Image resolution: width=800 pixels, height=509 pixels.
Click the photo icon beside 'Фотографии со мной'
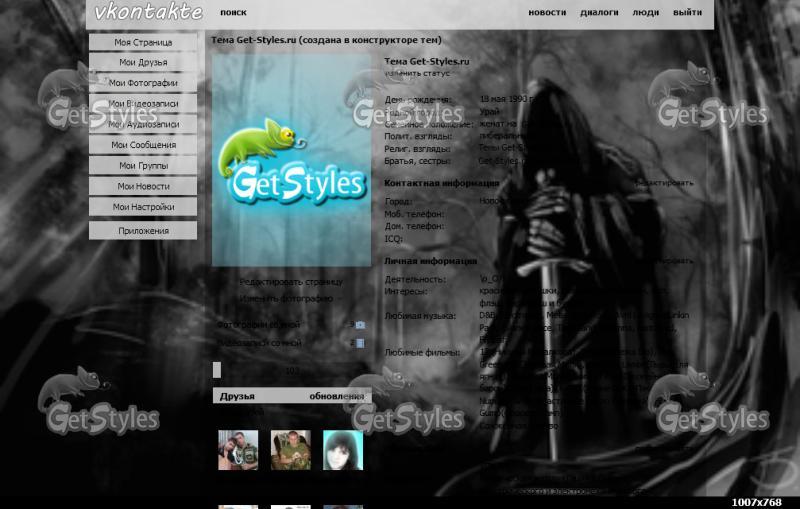tap(360, 325)
